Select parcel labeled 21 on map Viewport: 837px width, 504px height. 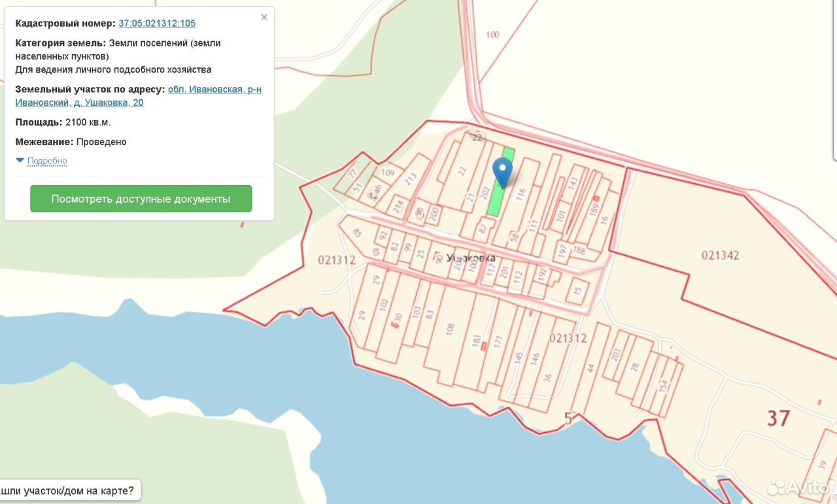470,198
